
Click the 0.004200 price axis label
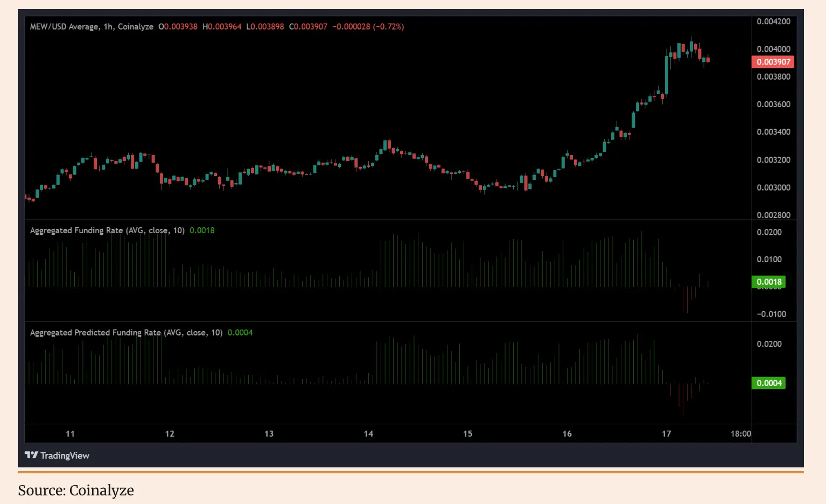tap(774, 22)
